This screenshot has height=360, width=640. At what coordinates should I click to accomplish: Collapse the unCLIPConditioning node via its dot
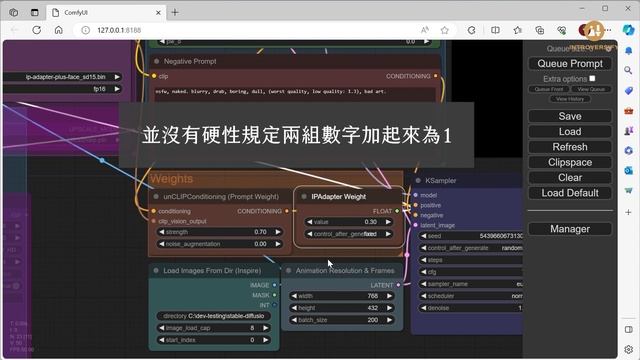156,196
